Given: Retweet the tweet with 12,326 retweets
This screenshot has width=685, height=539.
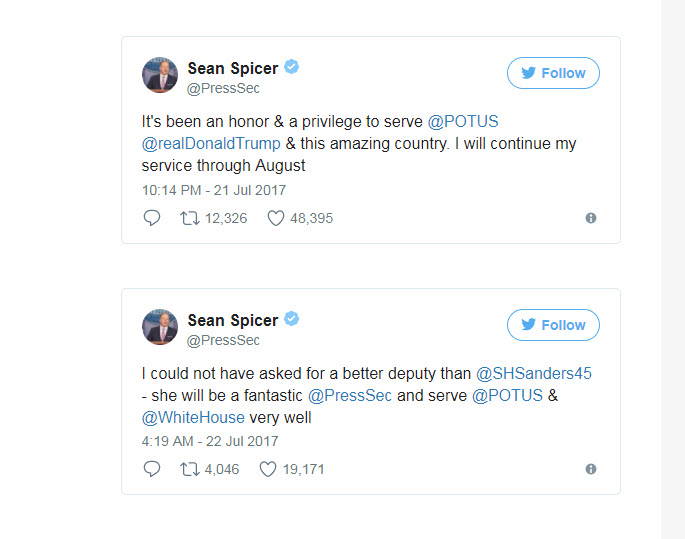Looking at the screenshot, I should click(189, 218).
